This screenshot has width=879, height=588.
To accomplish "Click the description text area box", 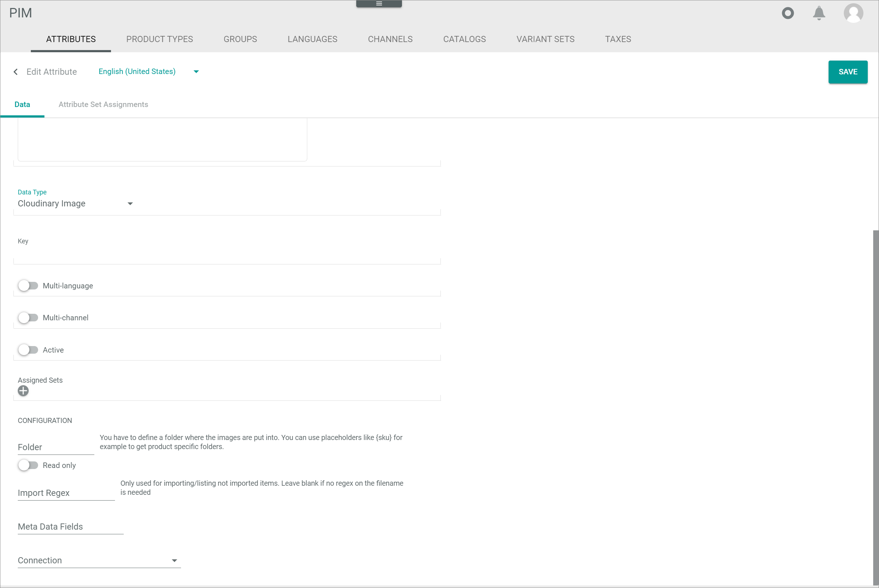I will pyautogui.click(x=163, y=140).
